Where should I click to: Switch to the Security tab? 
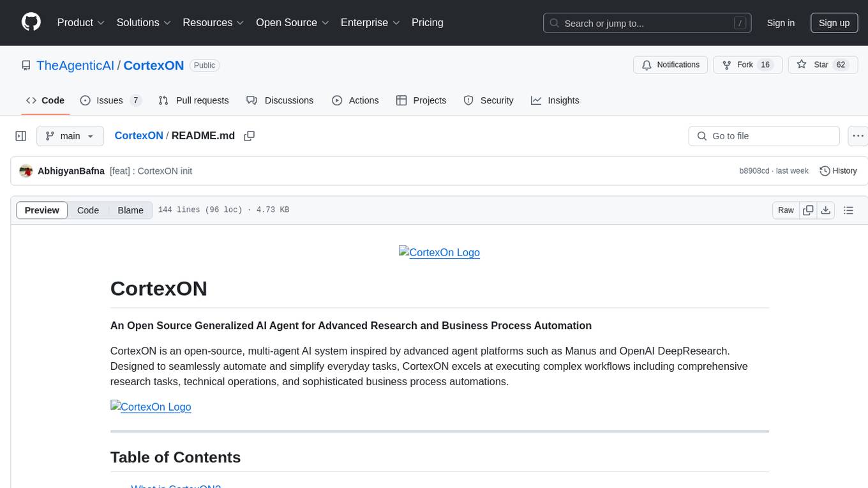click(x=488, y=100)
